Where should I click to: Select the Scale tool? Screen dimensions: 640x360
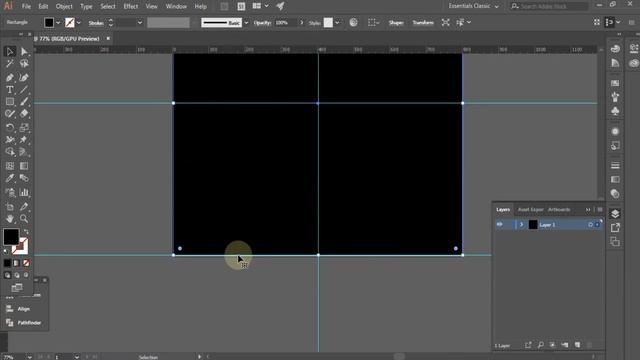[24, 128]
